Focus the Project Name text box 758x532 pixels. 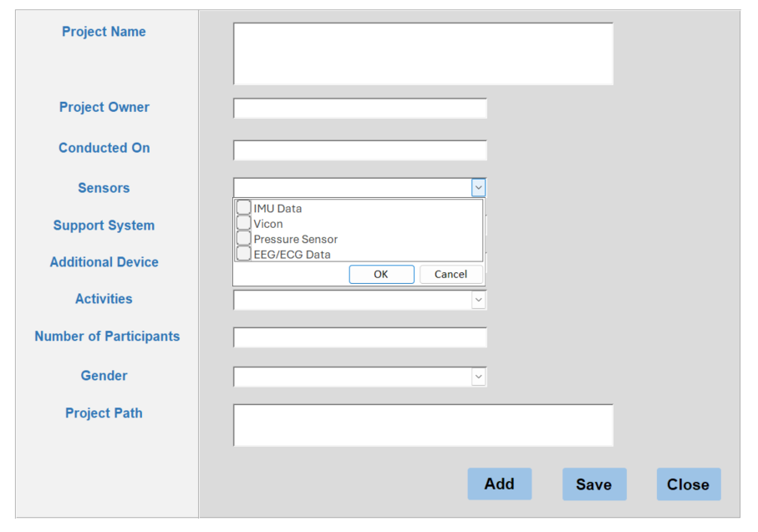pyautogui.click(x=423, y=53)
